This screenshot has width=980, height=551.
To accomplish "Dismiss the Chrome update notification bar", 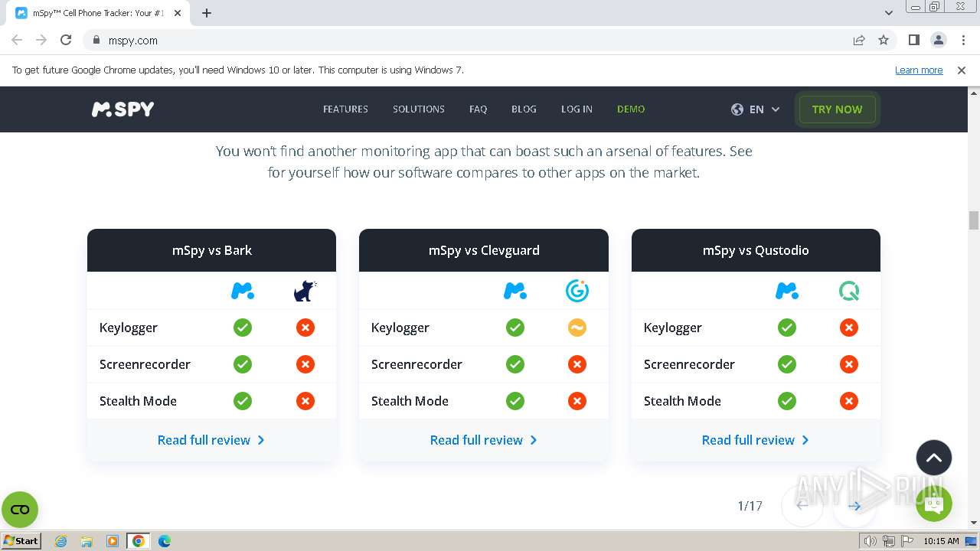I will (x=962, y=70).
